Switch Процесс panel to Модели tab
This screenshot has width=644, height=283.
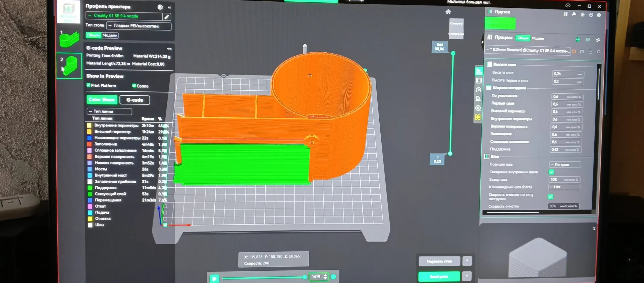tap(538, 38)
